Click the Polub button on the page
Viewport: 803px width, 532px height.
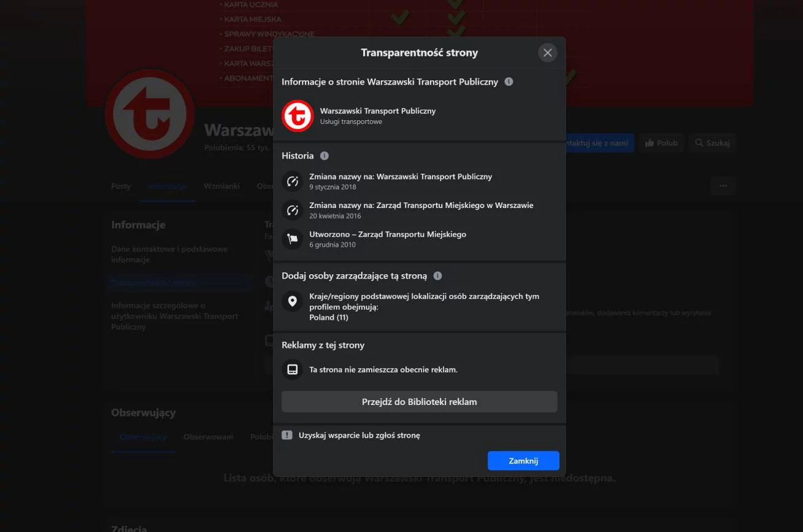[x=661, y=143]
